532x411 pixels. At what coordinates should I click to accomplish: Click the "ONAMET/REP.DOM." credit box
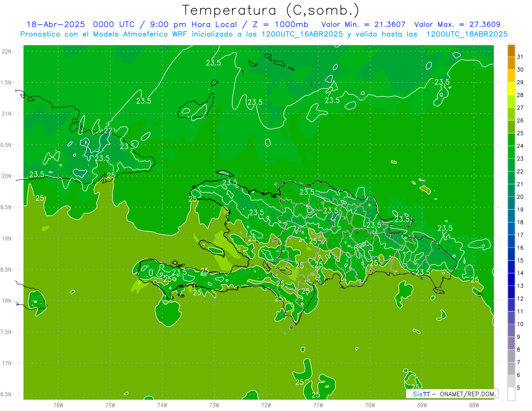click(x=452, y=394)
